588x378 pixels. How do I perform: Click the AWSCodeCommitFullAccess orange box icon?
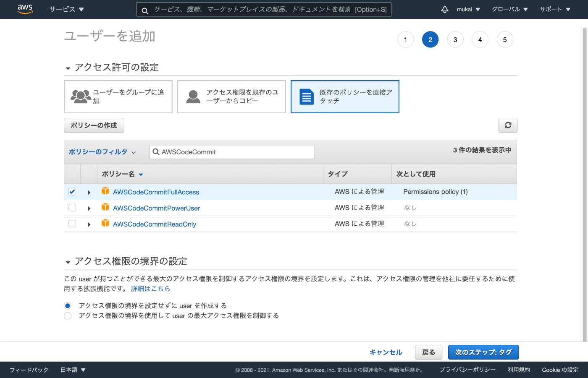pyautogui.click(x=105, y=191)
